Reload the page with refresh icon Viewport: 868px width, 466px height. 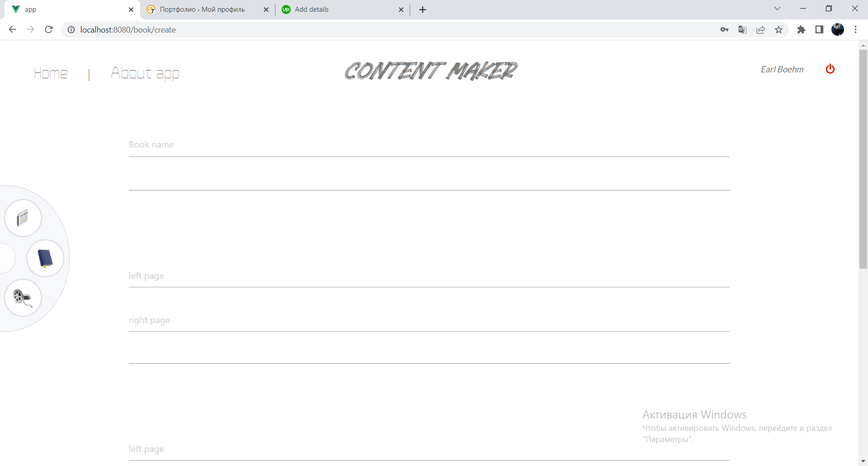[x=49, y=29]
